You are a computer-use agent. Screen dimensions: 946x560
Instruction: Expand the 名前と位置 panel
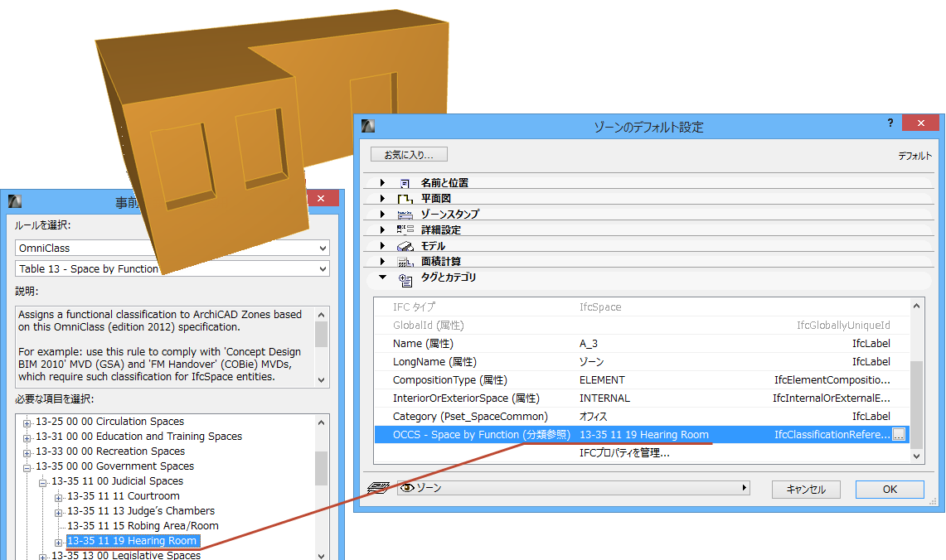(x=382, y=182)
